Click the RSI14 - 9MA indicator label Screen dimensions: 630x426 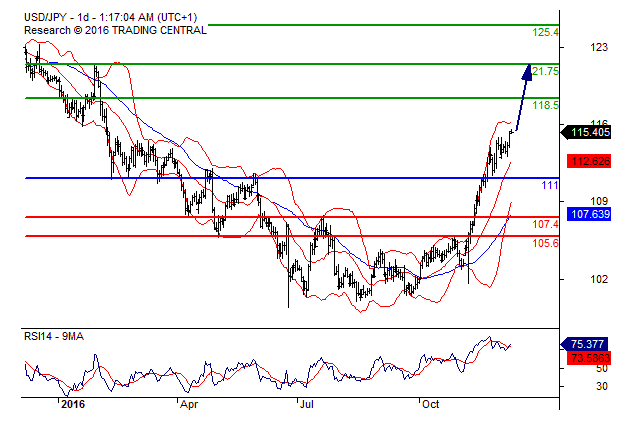(56, 337)
